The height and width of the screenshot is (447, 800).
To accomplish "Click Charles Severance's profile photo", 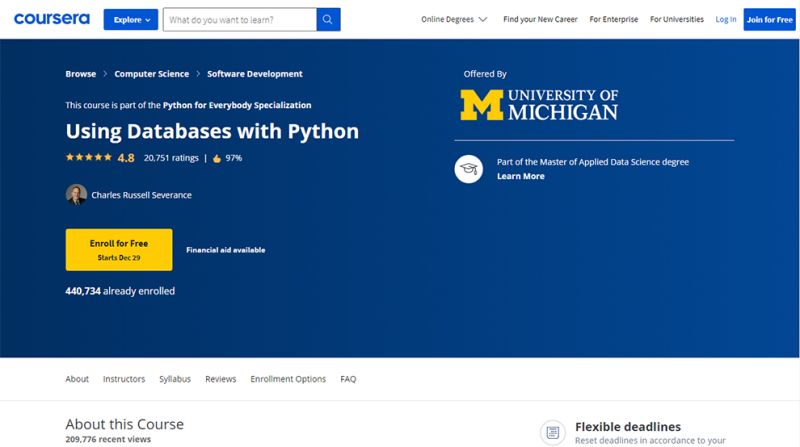I will click(x=76, y=194).
